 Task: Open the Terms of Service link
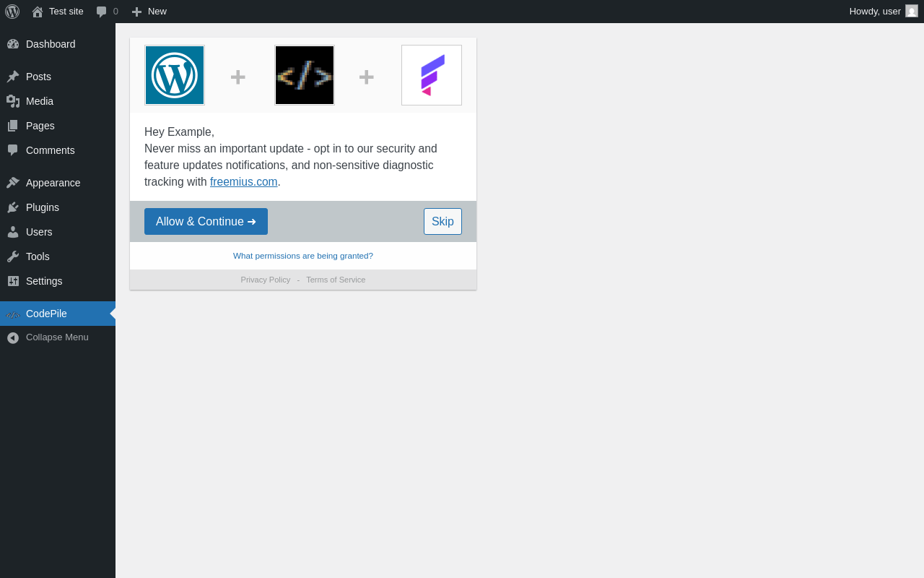click(336, 280)
